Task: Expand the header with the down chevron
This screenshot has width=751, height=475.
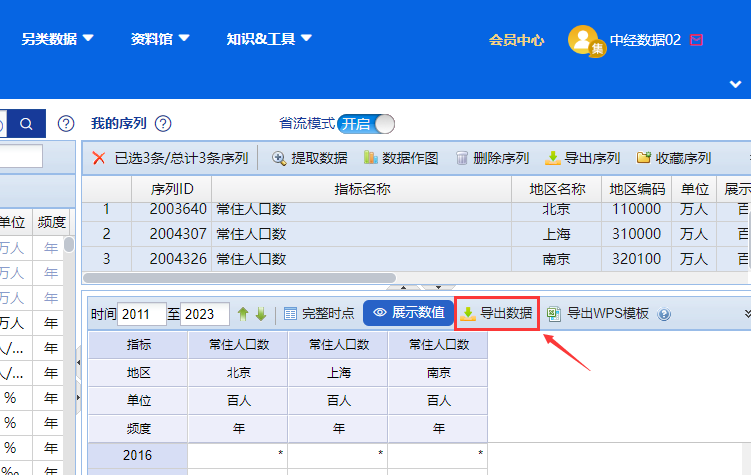Action: (736, 84)
